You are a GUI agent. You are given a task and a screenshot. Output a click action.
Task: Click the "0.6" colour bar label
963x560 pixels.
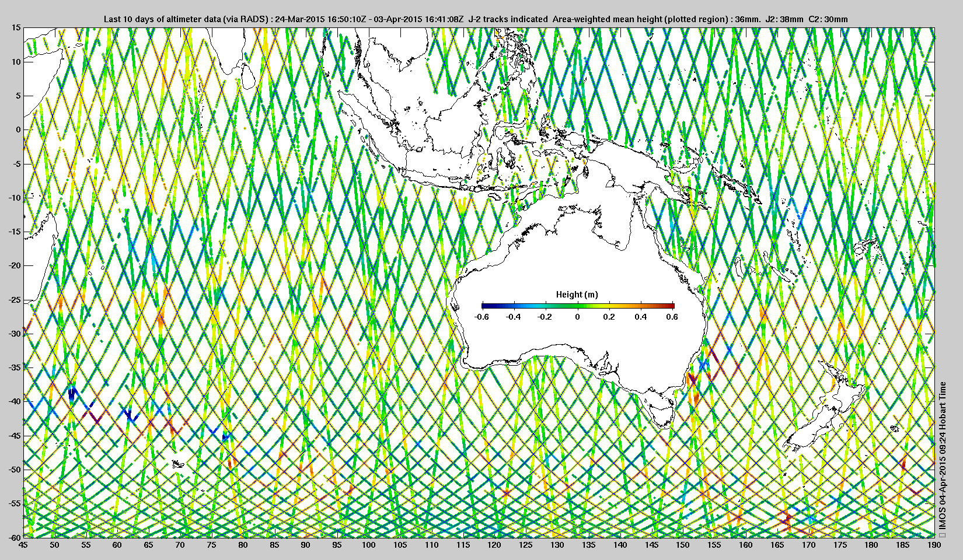[672, 317]
